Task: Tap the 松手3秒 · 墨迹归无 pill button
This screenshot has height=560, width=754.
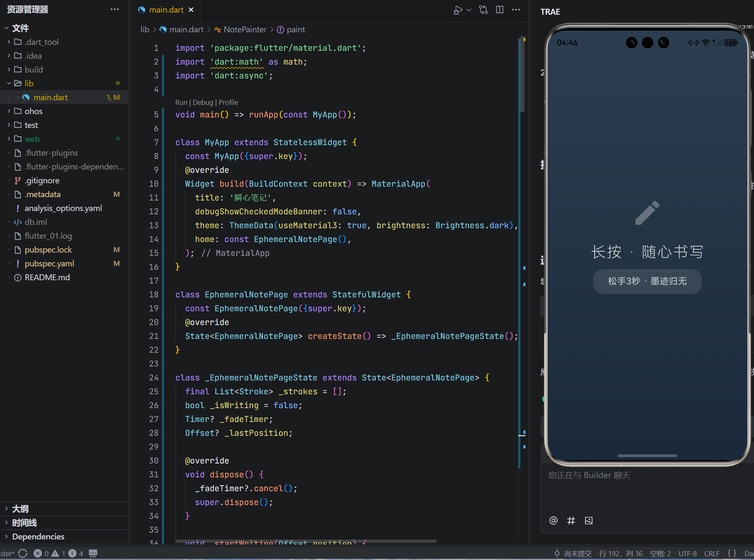Action: pyautogui.click(x=647, y=281)
